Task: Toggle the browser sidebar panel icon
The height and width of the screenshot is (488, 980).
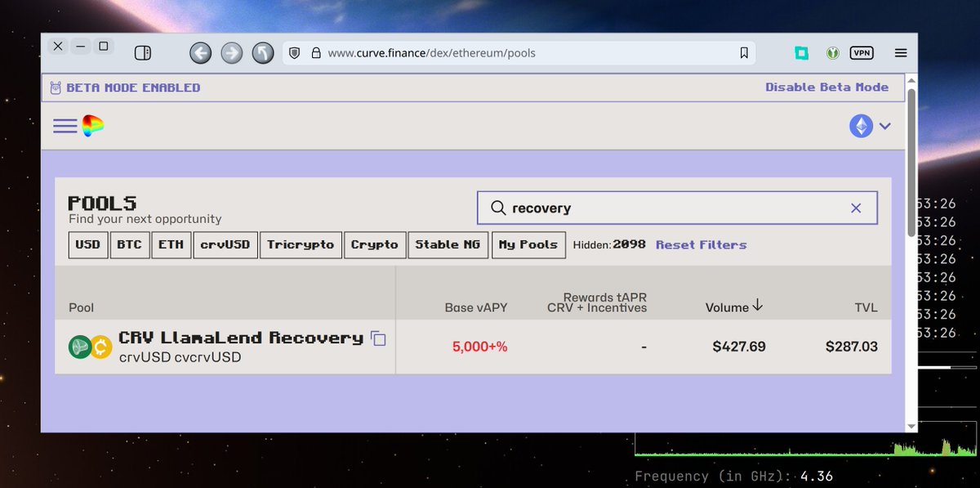Action: [x=142, y=53]
